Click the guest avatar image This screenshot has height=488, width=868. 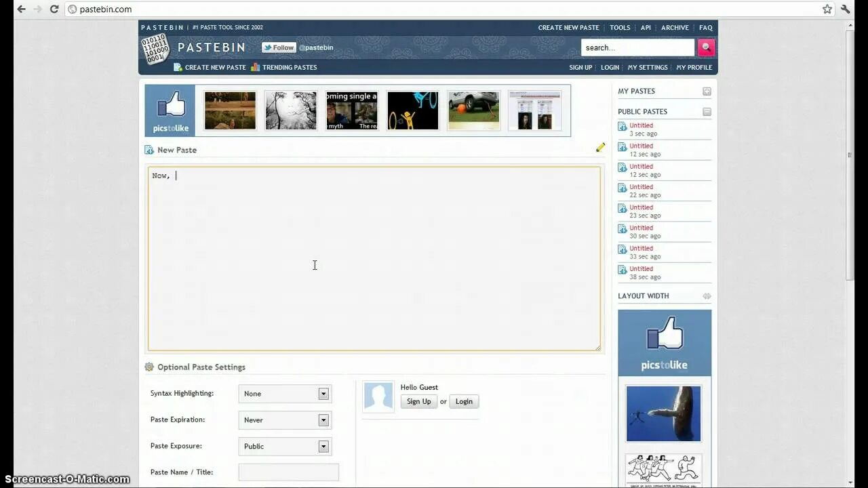tap(378, 396)
